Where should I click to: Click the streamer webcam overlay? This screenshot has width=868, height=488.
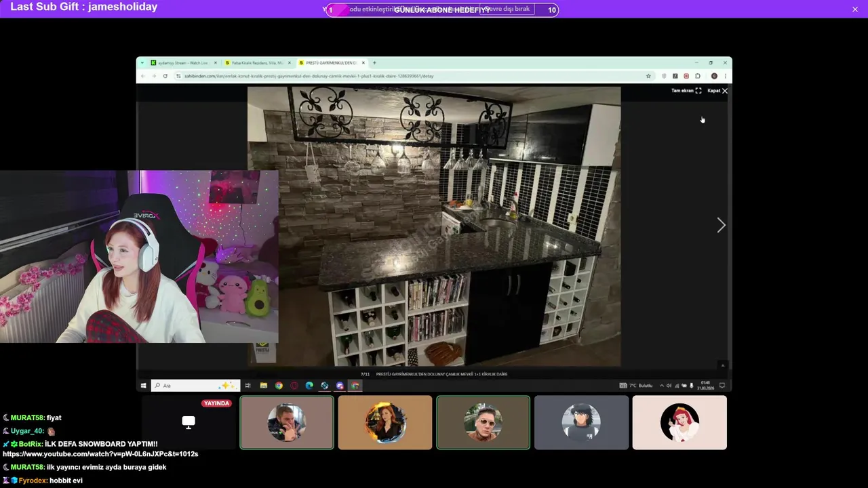point(139,257)
